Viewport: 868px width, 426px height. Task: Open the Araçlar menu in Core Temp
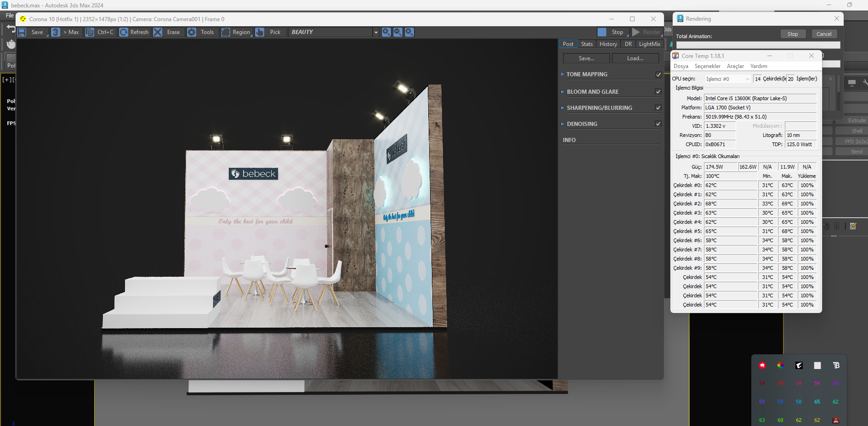(735, 66)
